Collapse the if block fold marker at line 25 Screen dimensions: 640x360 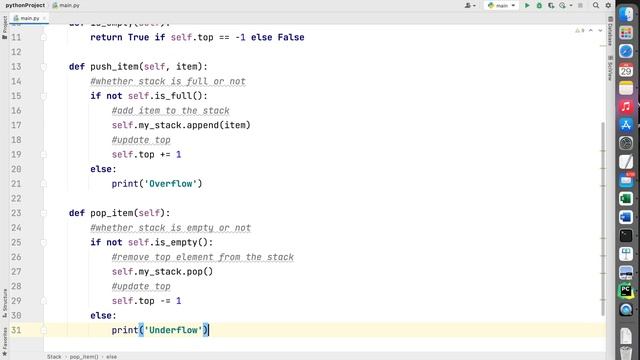pos(44,242)
